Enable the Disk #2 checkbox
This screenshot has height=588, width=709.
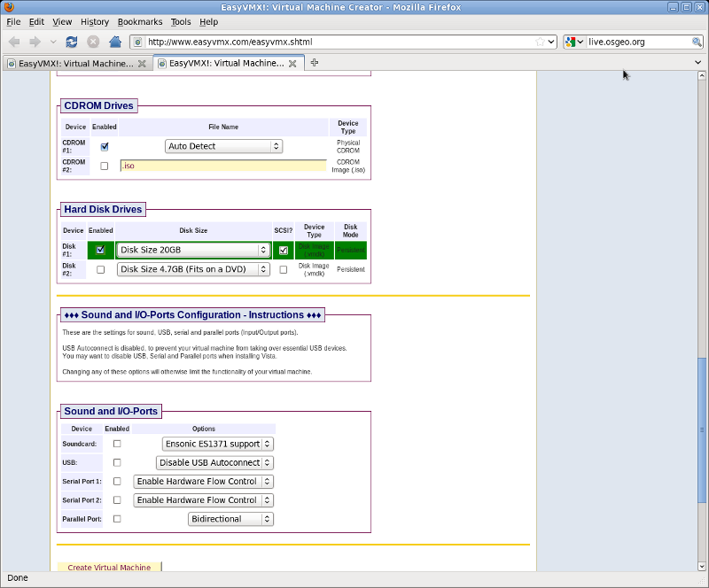(x=100, y=269)
